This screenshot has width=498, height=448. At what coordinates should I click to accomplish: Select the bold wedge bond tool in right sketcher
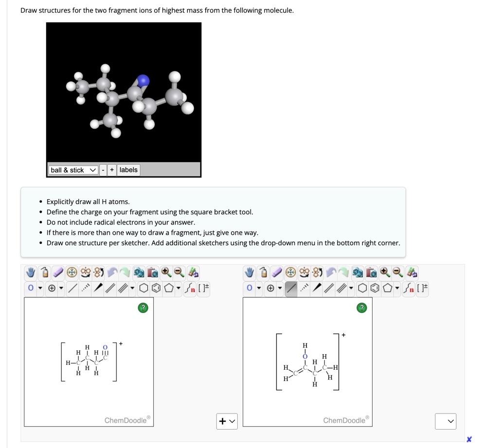click(317, 288)
